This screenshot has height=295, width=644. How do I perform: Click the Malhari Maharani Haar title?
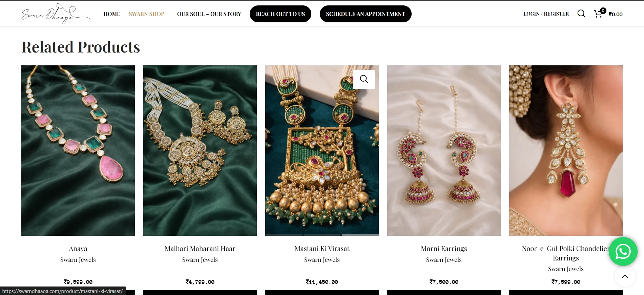pyautogui.click(x=200, y=249)
